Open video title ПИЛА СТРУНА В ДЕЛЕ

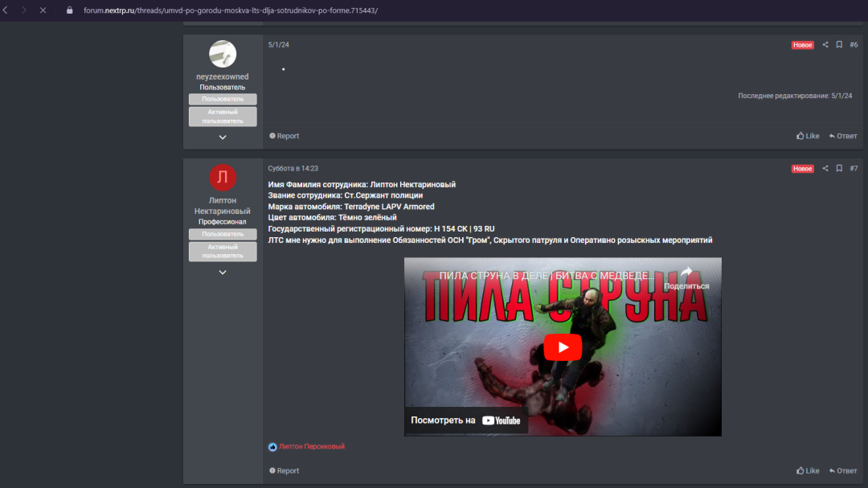coord(547,275)
